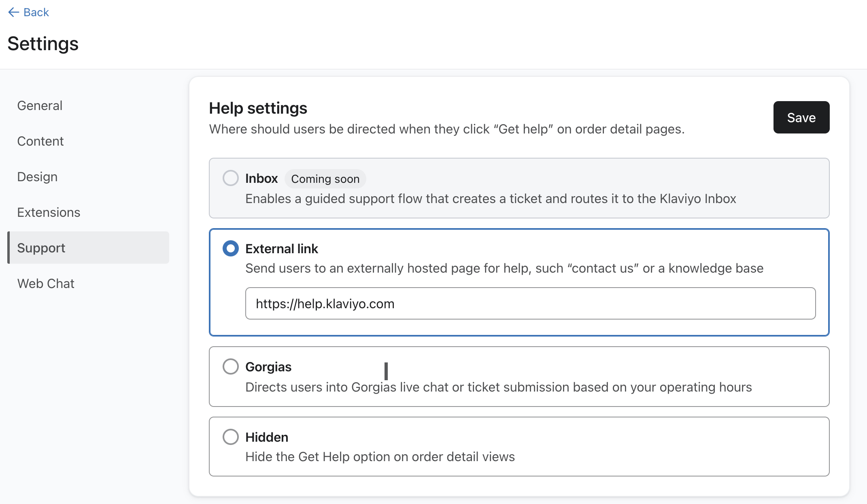Click the help URL input field
The image size is (867, 504).
[531, 304]
